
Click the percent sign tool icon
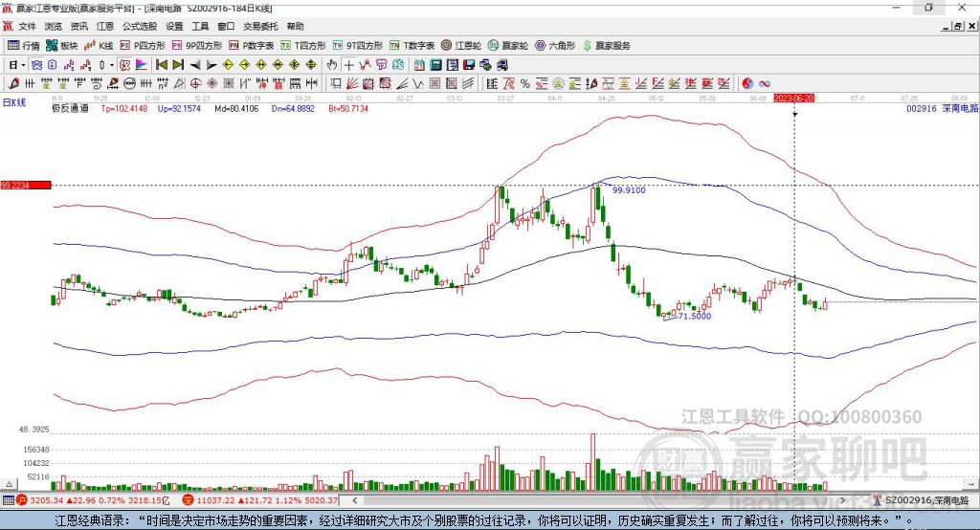(525, 84)
